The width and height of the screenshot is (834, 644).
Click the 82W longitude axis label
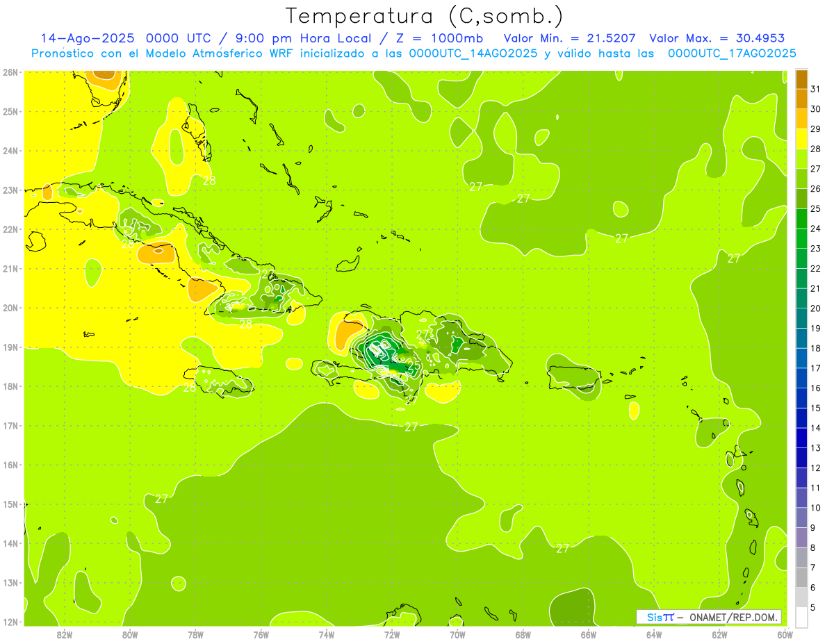pyautogui.click(x=64, y=634)
